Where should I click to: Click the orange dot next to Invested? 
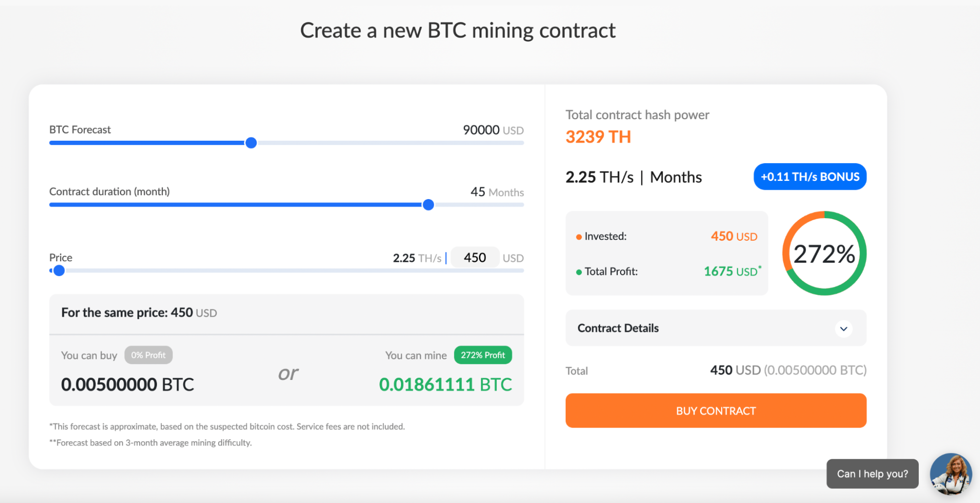point(578,236)
